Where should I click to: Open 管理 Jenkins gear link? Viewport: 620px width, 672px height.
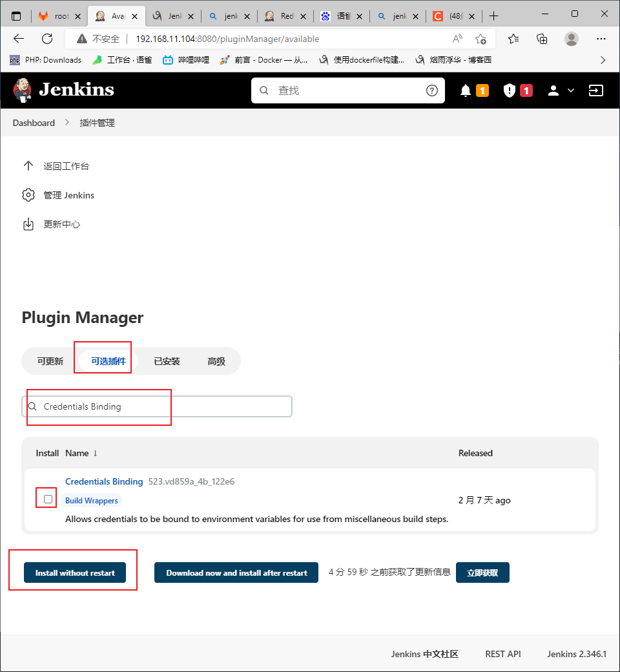pyautogui.click(x=58, y=195)
